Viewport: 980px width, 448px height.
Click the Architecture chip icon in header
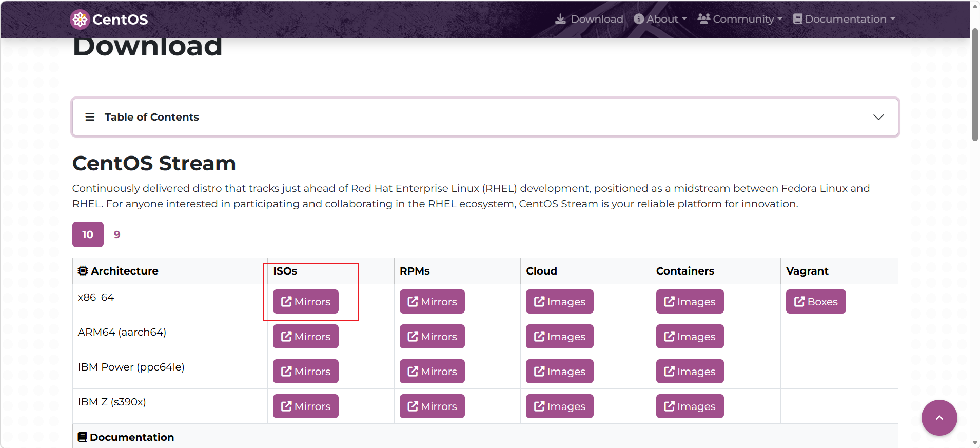point(83,271)
